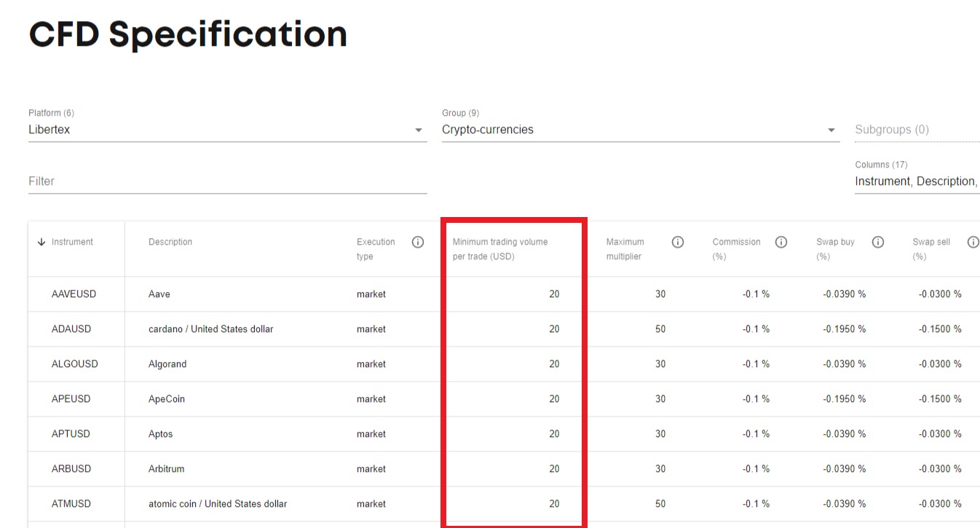This screenshot has height=528, width=980.
Task: Click the Commission info icon
Action: [x=781, y=242]
